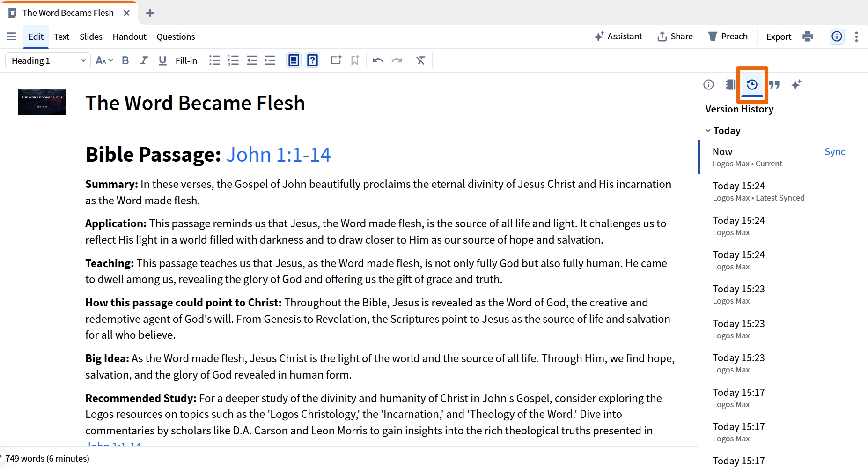Redo the last edit
The image size is (868, 469).
click(397, 60)
